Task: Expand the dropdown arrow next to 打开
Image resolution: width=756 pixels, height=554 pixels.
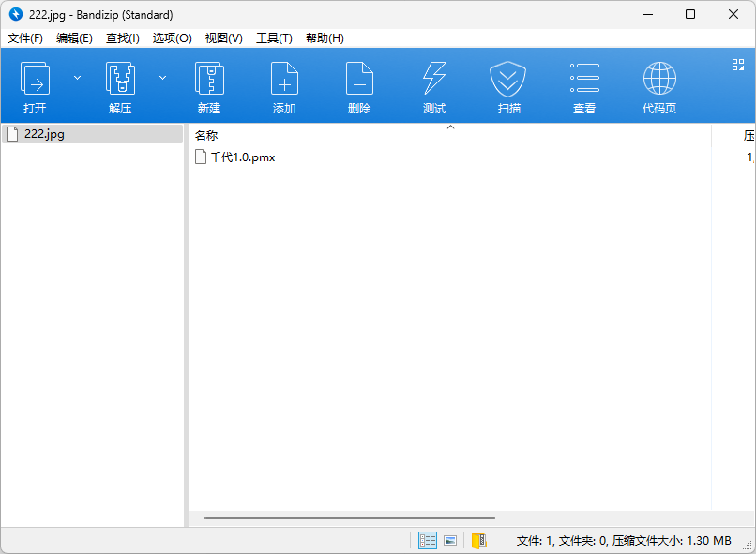Action: click(78, 78)
